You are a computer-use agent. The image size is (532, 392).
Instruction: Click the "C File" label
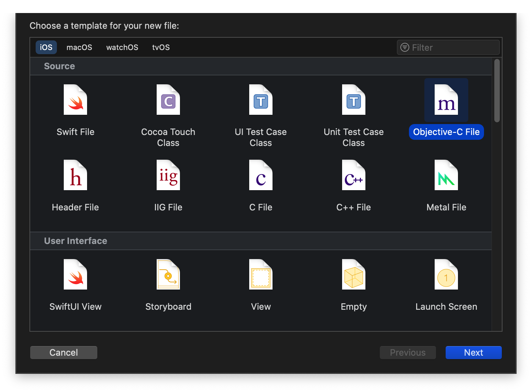tap(261, 207)
